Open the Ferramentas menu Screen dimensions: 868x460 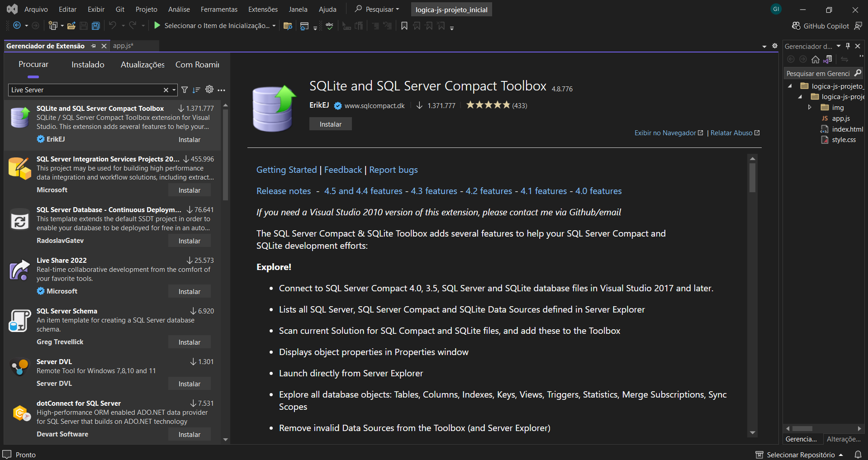point(219,9)
